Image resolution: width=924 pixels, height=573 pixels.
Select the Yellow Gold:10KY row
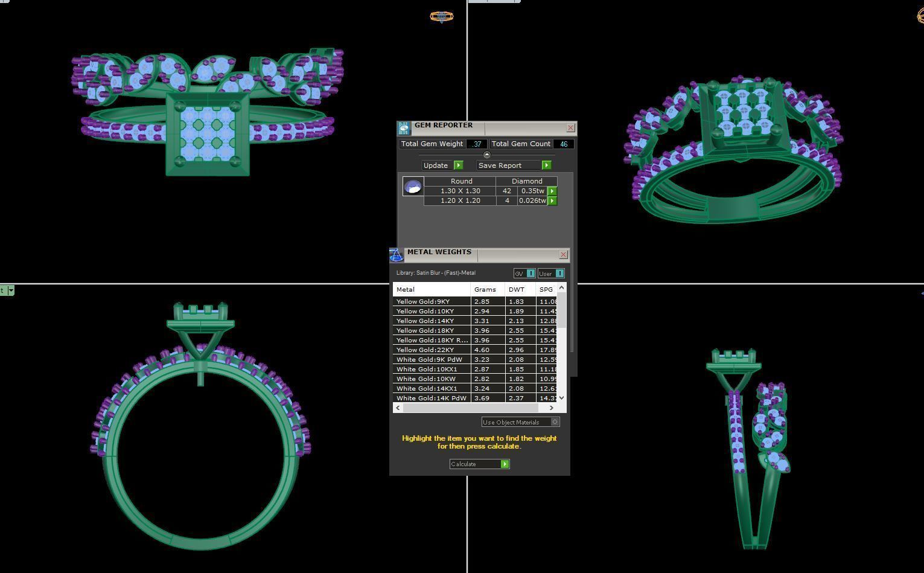click(x=474, y=312)
